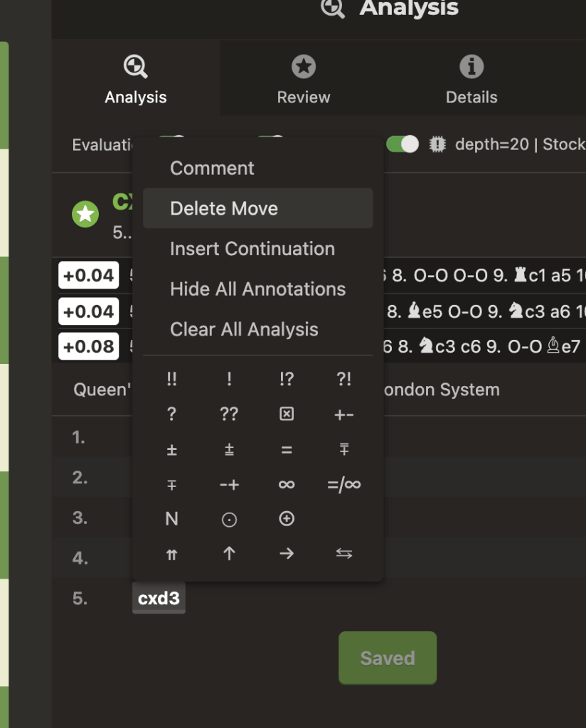This screenshot has height=728, width=586.
Task: Mark move as blunder with "??" symbol
Action: [229, 414]
